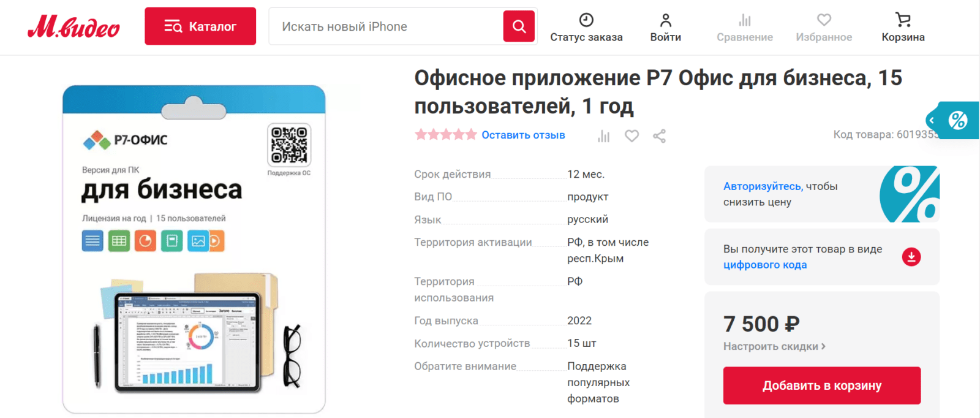Toggle favorite heart below product title
Screen dimensions: 980x418
(x=631, y=136)
